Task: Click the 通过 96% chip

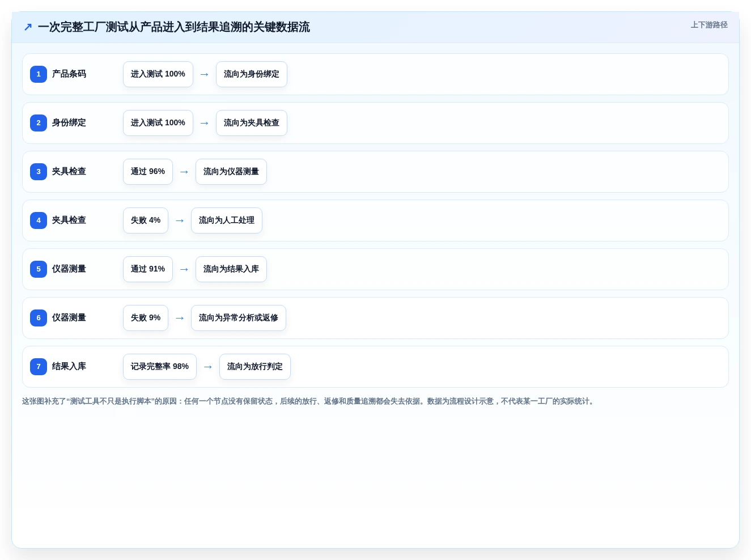Action: point(148,172)
